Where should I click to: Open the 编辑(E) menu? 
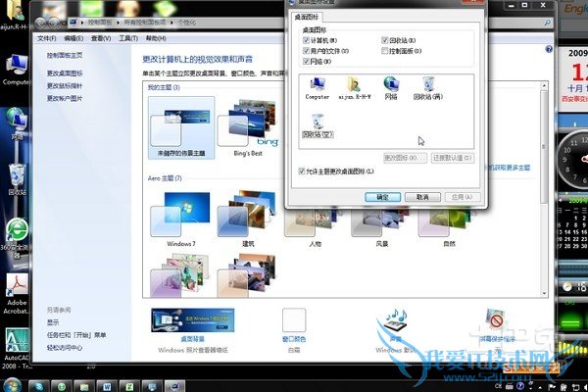[73, 38]
